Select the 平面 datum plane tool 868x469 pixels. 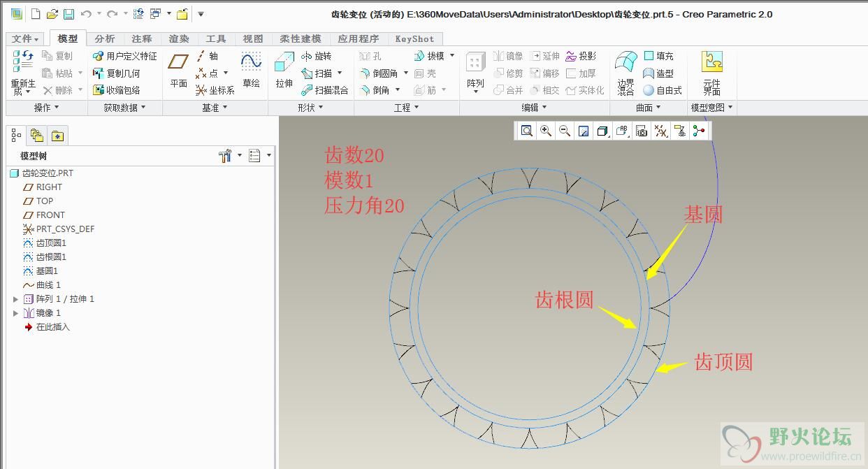(179, 71)
